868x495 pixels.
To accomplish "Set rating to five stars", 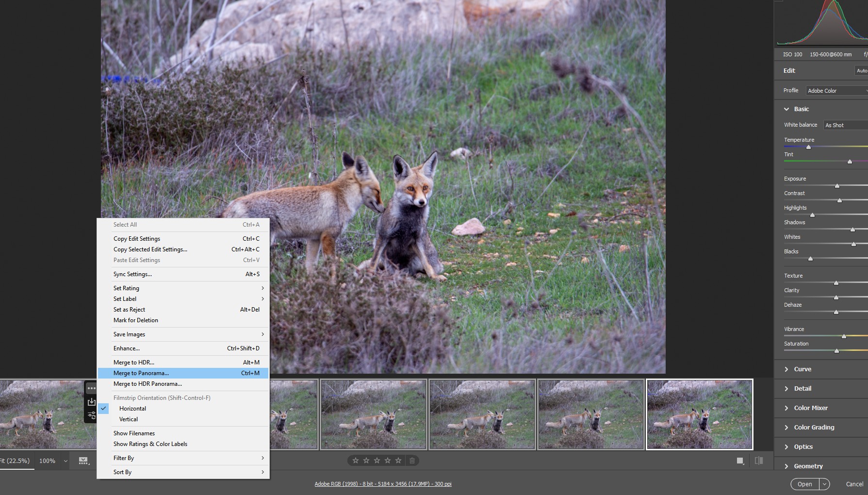I will (x=398, y=461).
